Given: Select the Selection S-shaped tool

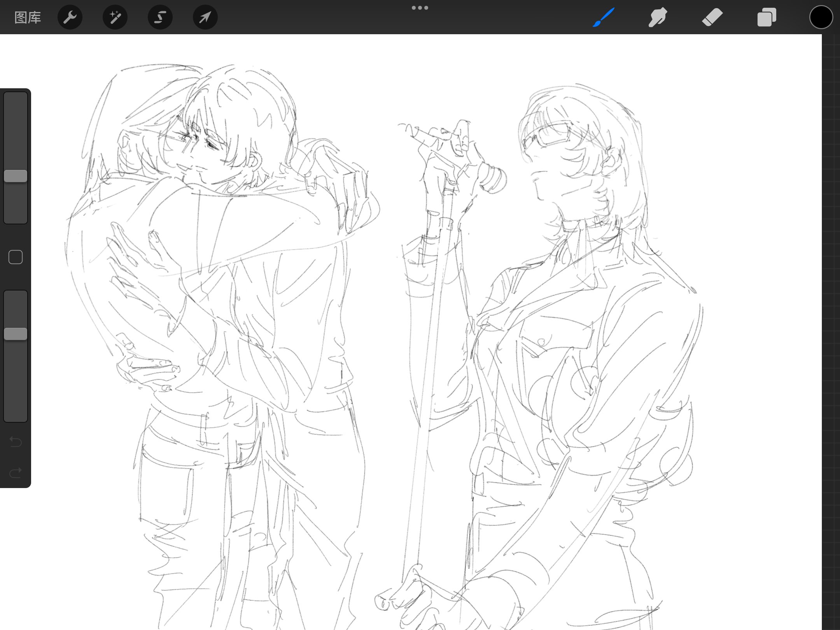Looking at the screenshot, I should pyautogui.click(x=160, y=17).
